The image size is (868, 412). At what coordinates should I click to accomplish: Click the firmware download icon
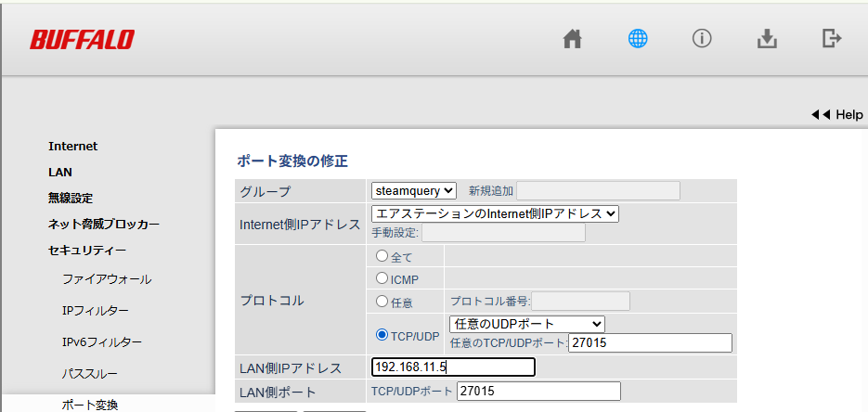coord(767,39)
